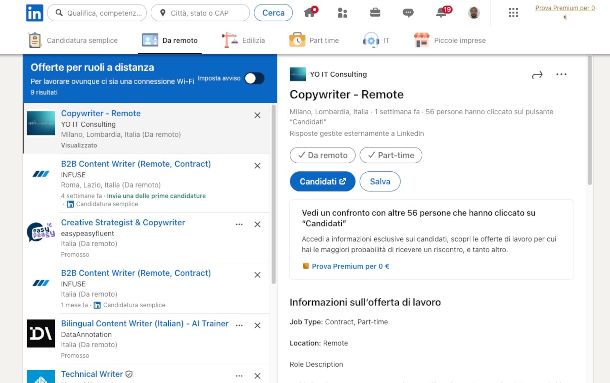Open more options on job detail
Screen dimensions: 610x383
[x=561, y=74]
